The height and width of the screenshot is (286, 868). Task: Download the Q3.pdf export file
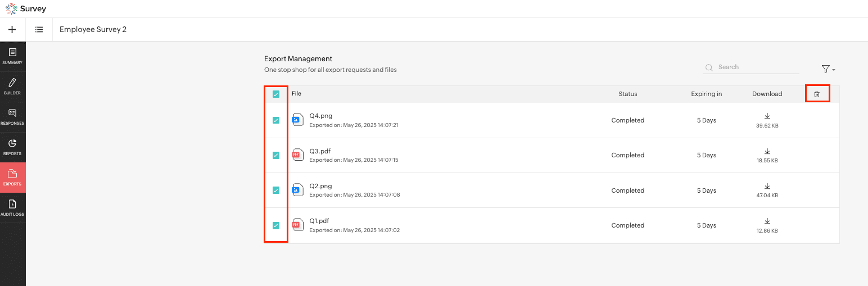tap(767, 152)
